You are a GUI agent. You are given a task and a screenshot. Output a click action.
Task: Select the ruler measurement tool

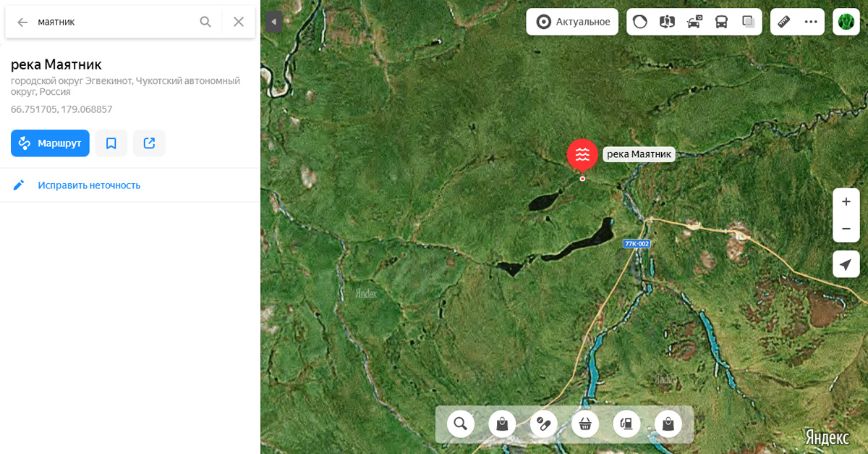tap(783, 22)
